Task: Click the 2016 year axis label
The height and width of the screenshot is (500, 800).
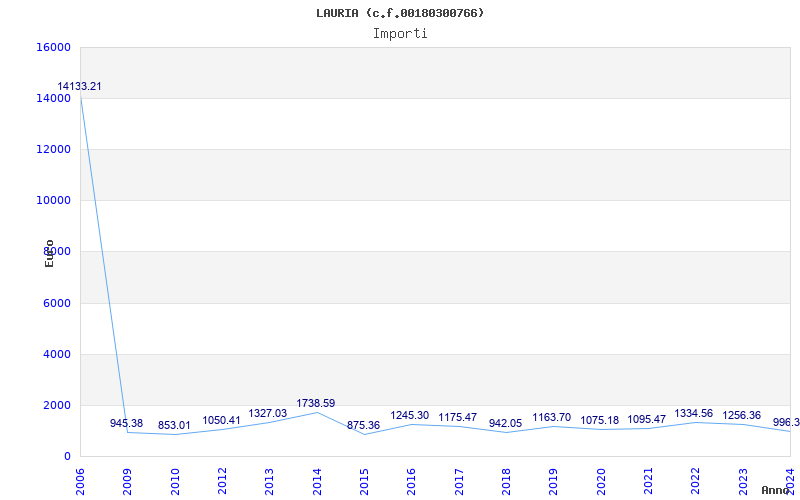Action: (412, 481)
